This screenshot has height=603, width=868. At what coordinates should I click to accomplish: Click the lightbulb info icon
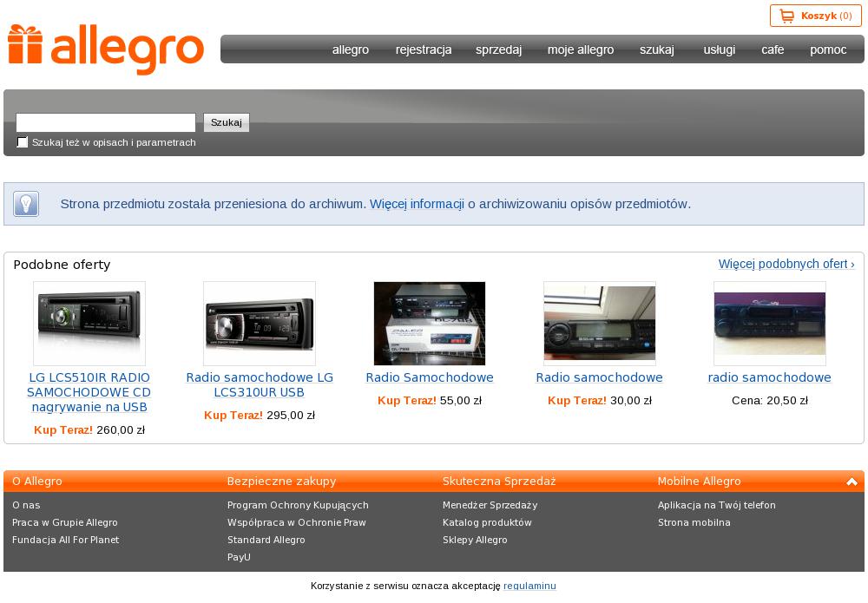point(26,204)
